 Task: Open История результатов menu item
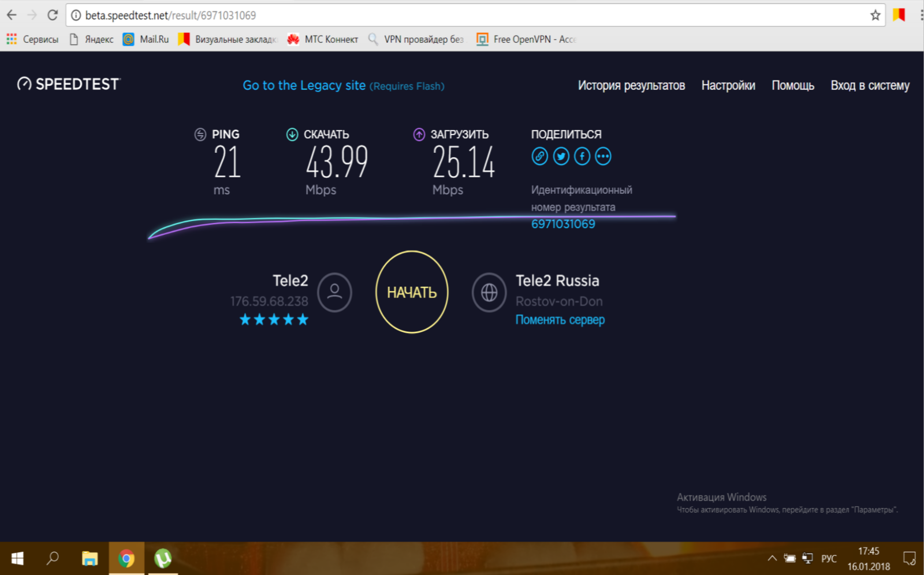pos(631,85)
